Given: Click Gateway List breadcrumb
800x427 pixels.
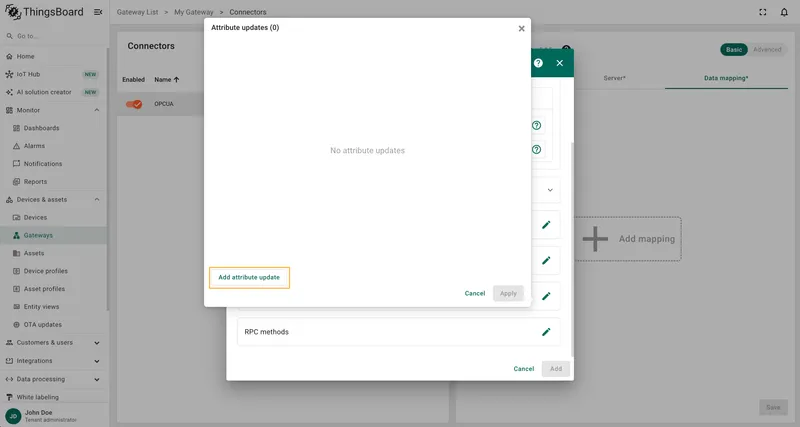Looking at the screenshot, I should [137, 12].
